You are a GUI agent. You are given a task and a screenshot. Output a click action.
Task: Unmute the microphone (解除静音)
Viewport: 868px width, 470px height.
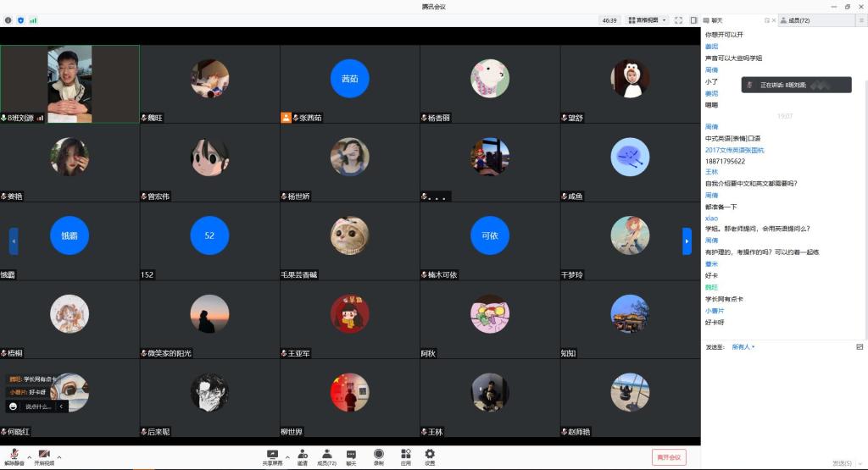(14, 456)
